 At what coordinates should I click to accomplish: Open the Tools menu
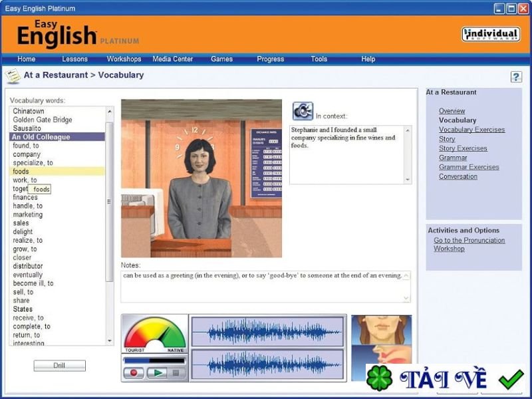point(319,59)
